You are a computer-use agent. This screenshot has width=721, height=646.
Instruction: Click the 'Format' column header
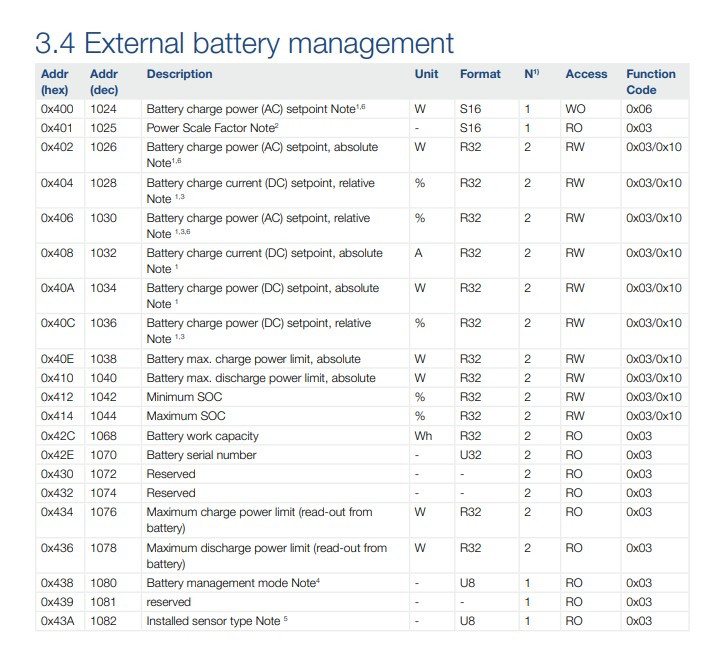click(x=480, y=74)
